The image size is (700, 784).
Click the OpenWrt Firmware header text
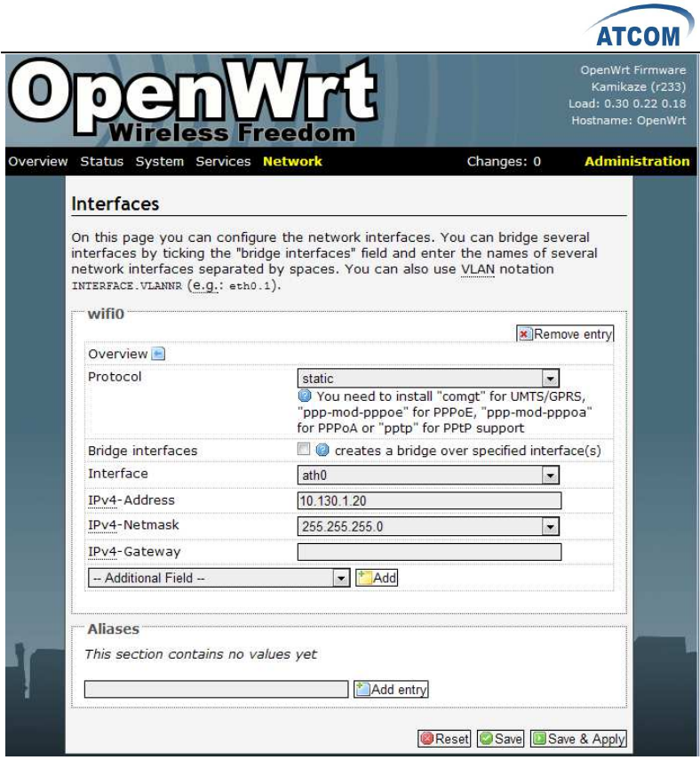click(633, 70)
